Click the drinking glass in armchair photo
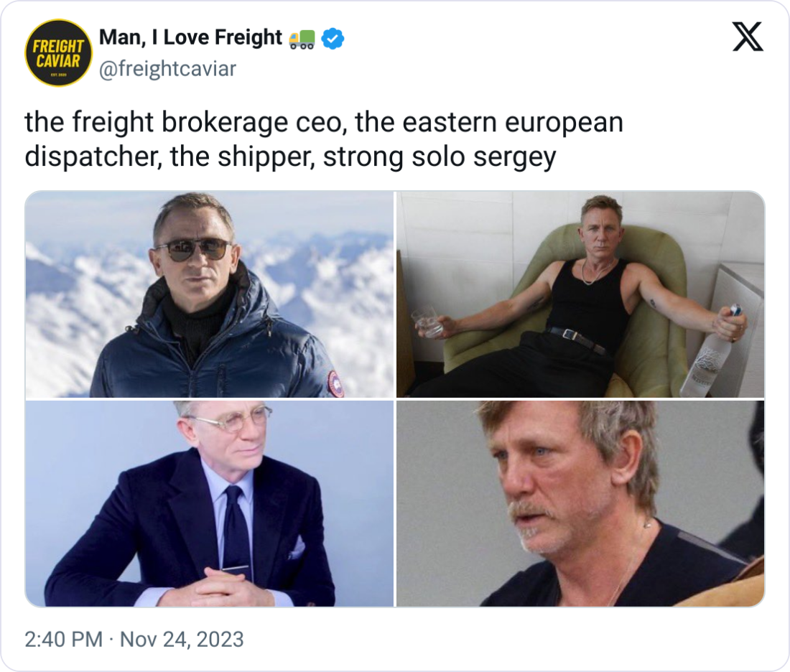The image size is (790, 672). (427, 322)
